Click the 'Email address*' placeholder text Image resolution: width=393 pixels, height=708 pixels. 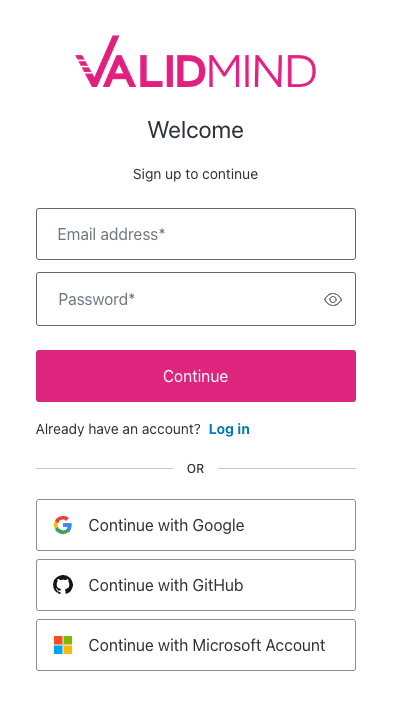pos(111,234)
